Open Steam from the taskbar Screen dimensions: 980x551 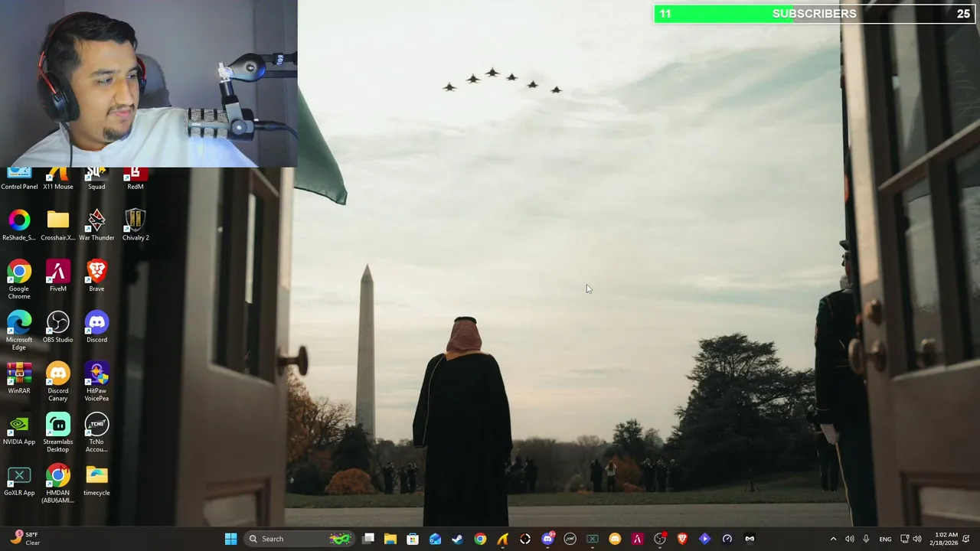pos(457,539)
